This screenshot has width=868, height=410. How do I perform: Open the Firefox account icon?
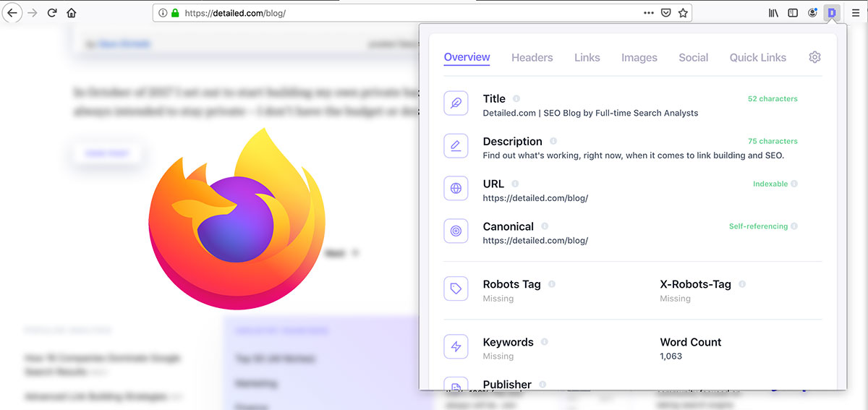click(x=813, y=12)
